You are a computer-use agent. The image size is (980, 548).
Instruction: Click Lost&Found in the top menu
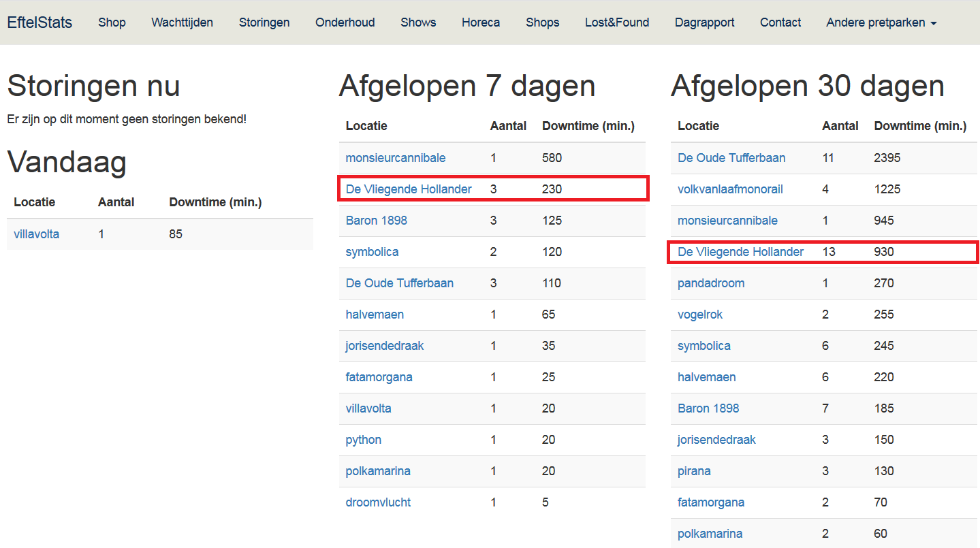click(x=617, y=22)
